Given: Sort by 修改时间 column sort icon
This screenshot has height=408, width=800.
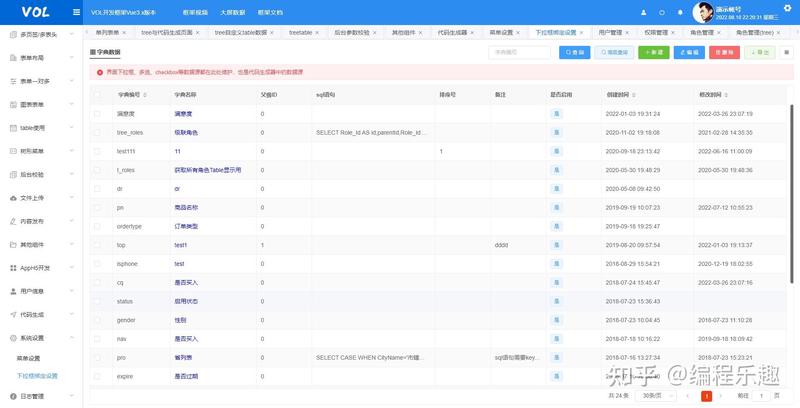Looking at the screenshot, I should coord(726,95).
